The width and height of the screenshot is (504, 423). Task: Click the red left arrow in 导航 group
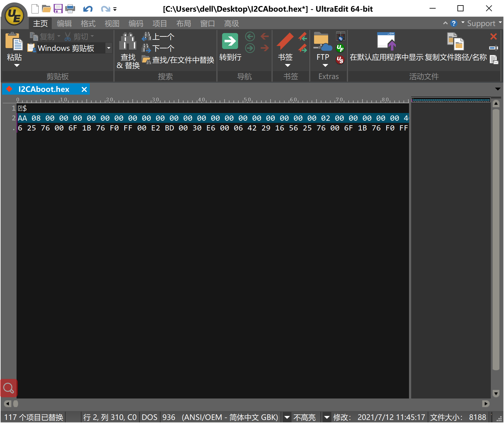tap(265, 37)
